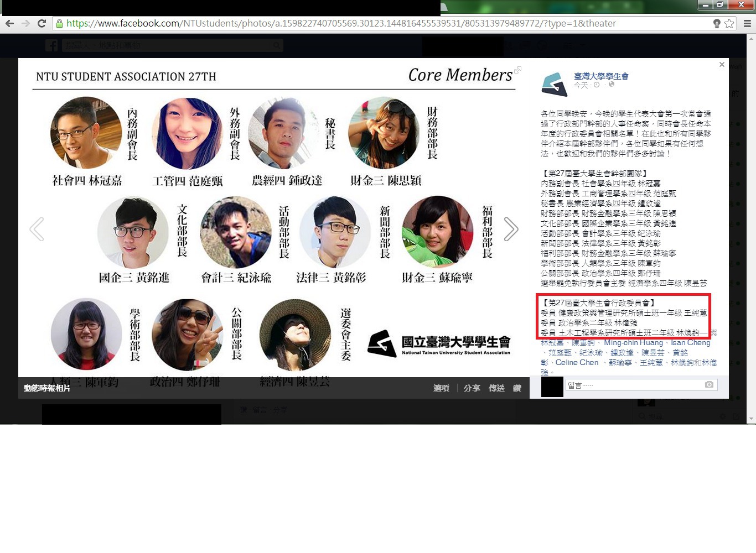Image resolution: width=756 pixels, height=553 pixels.
Task: Click the line 文化部部長 國際企業學系三年級 黃銘進
Action: tap(608, 223)
